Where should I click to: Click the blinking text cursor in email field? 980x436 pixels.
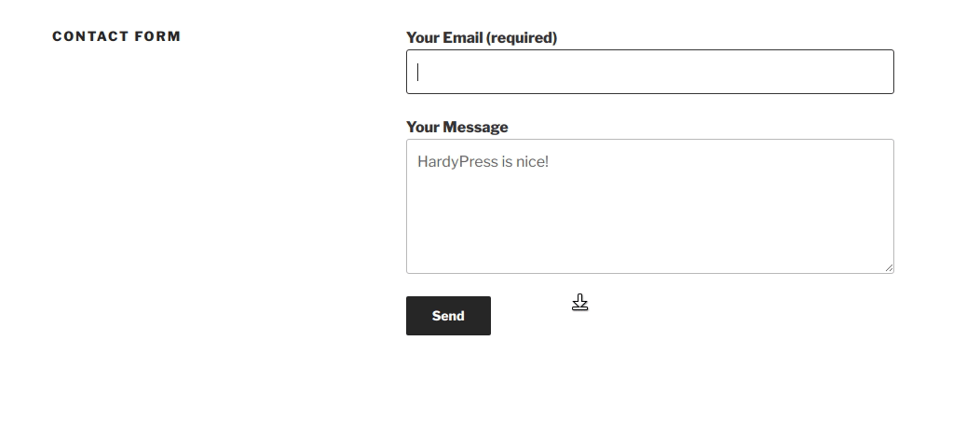tap(418, 72)
